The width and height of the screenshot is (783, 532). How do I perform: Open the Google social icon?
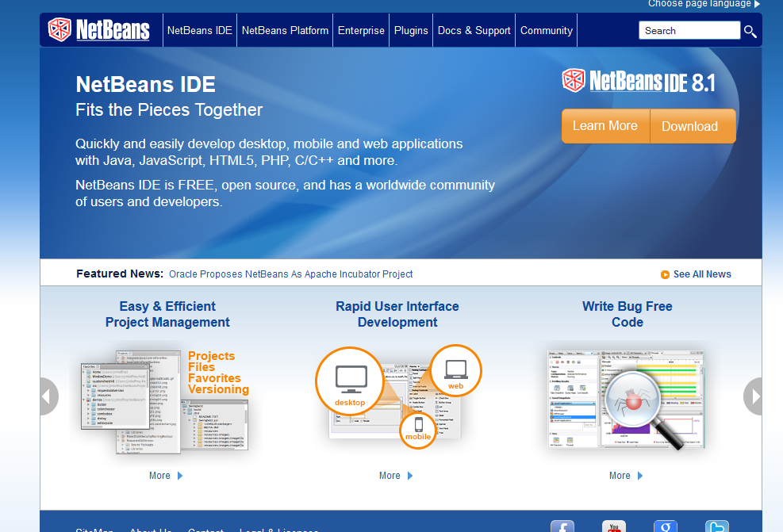[x=666, y=526]
